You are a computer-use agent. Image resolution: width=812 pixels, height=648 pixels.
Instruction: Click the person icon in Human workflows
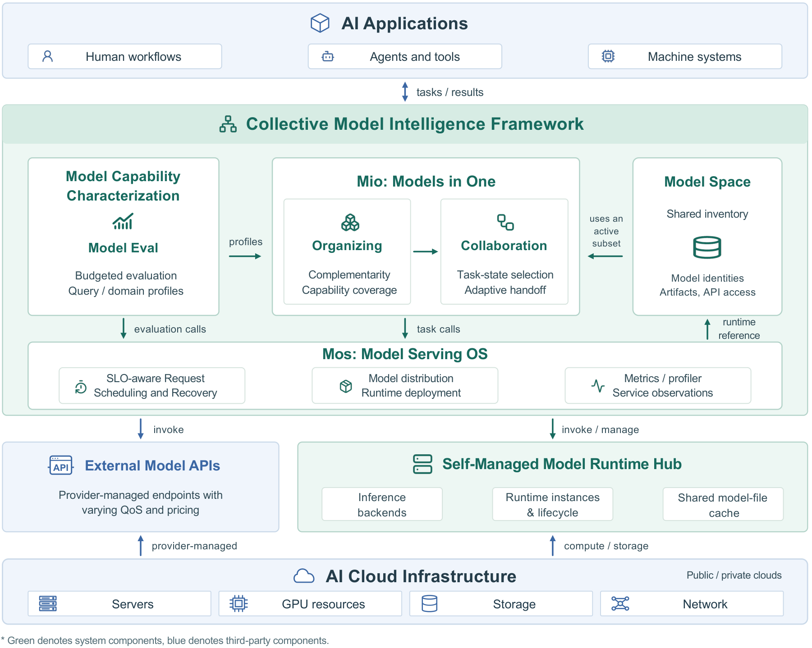47,56
